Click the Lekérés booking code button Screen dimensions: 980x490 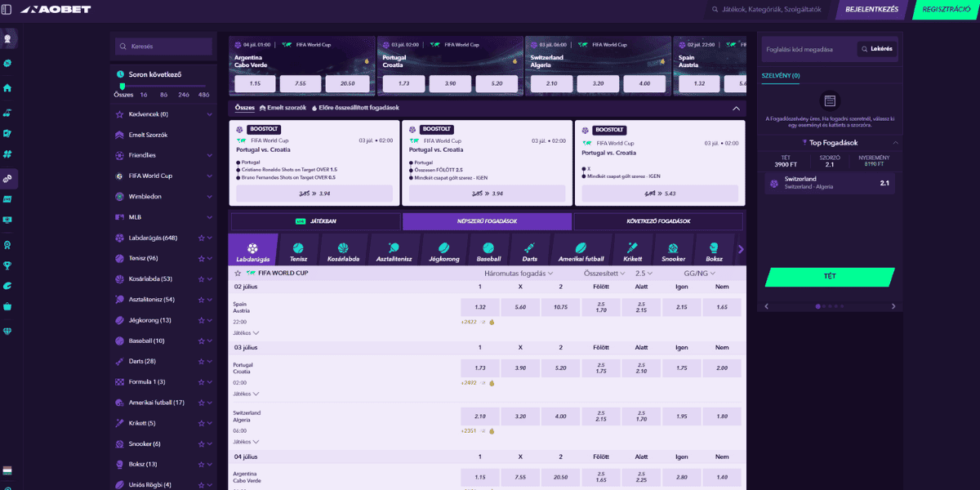876,49
